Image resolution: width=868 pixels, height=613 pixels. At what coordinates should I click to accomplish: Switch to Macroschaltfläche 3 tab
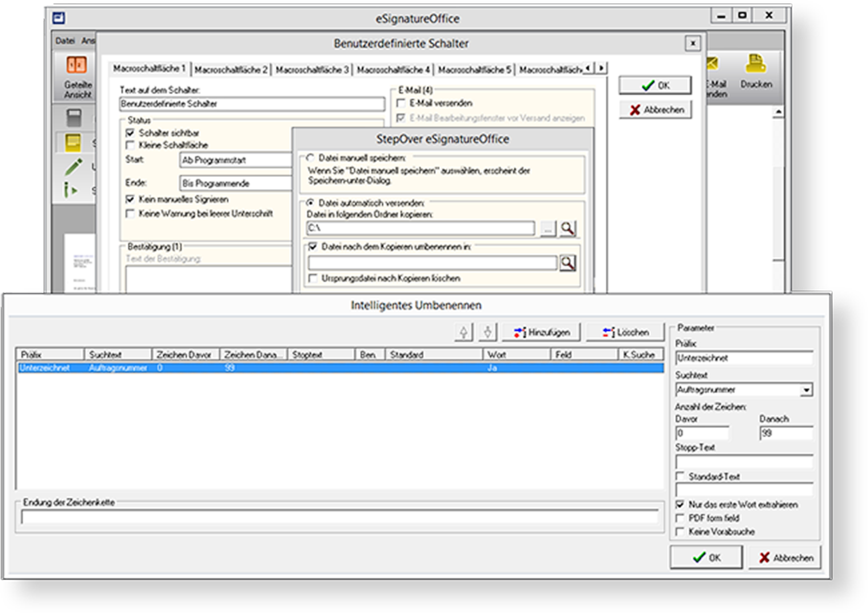pyautogui.click(x=312, y=69)
